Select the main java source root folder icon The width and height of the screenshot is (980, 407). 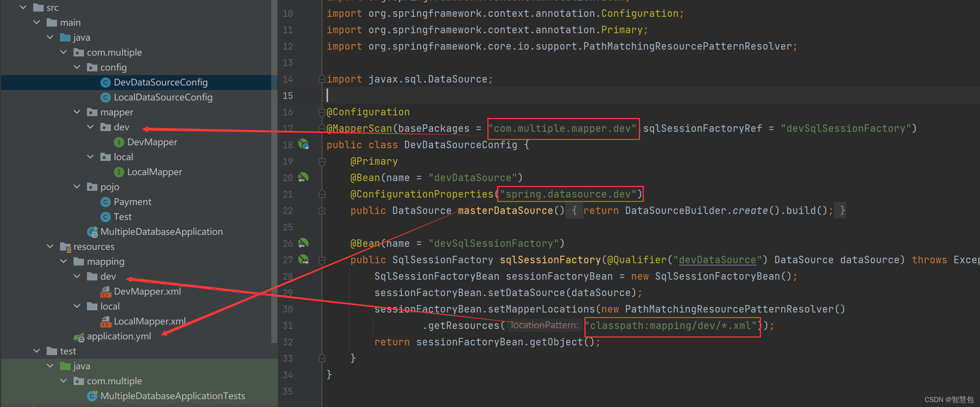[x=65, y=37]
